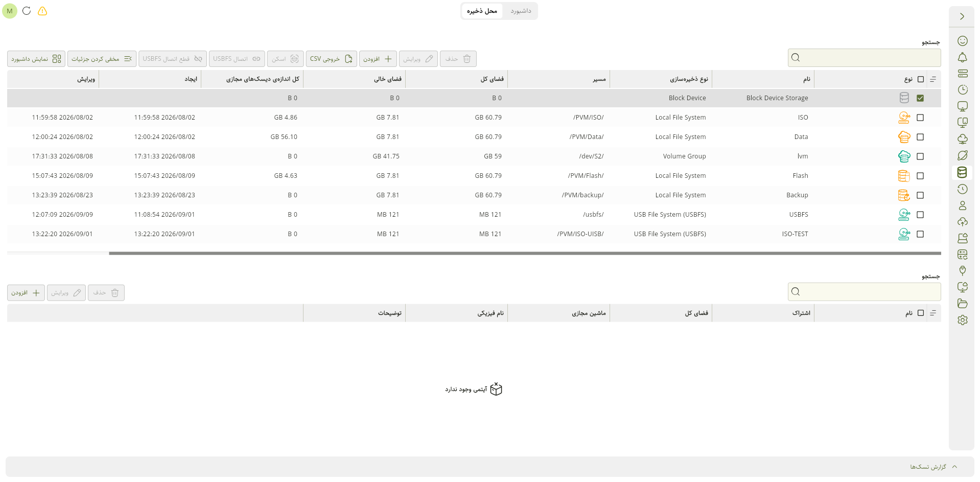Open column options menu in storage table header

(933, 79)
